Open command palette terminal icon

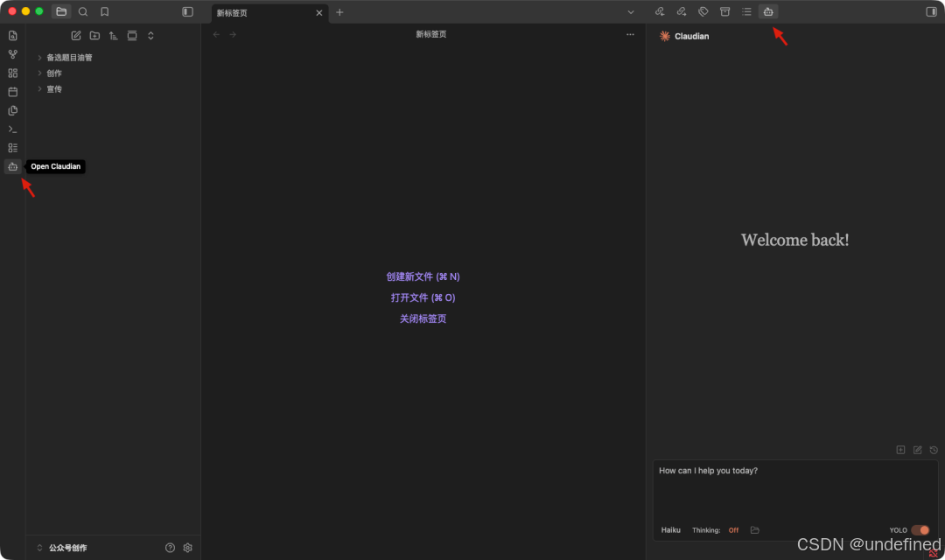pyautogui.click(x=12, y=129)
